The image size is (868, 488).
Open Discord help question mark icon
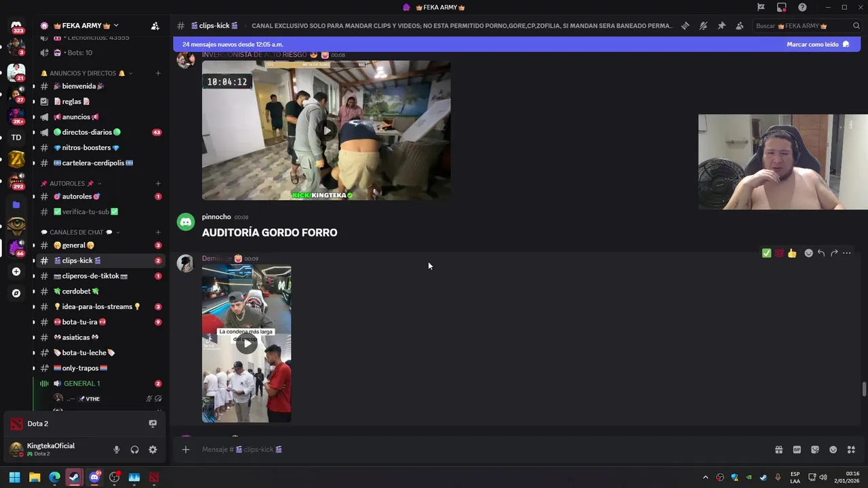tap(802, 7)
